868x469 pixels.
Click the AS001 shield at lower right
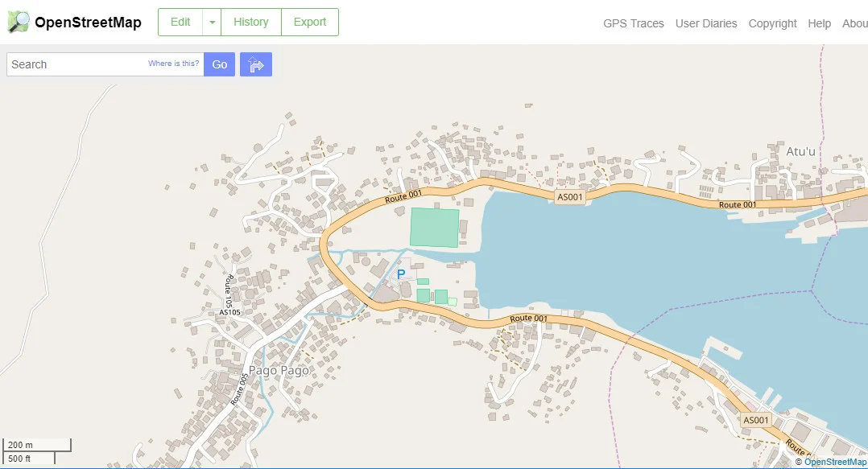755,420
